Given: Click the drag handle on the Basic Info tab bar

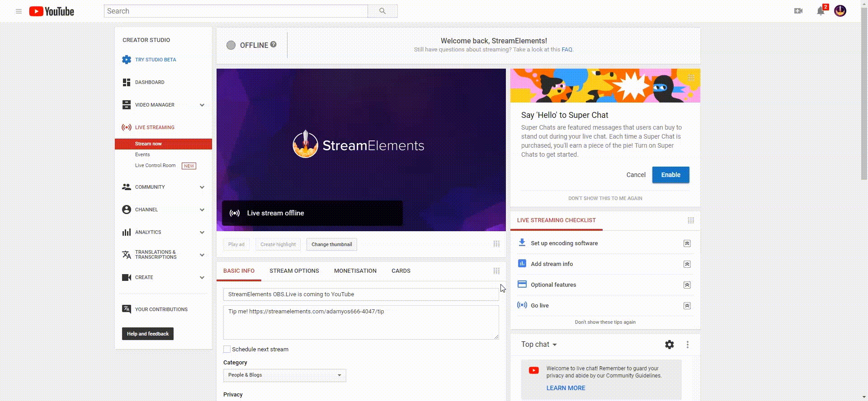Looking at the screenshot, I should (496, 271).
